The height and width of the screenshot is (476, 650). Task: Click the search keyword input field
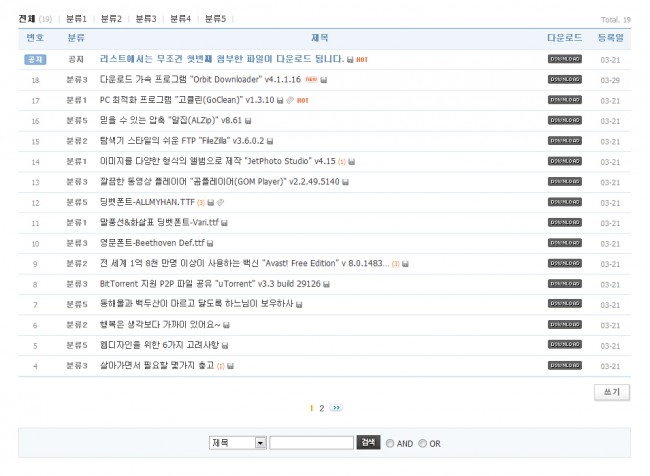[x=311, y=443]
